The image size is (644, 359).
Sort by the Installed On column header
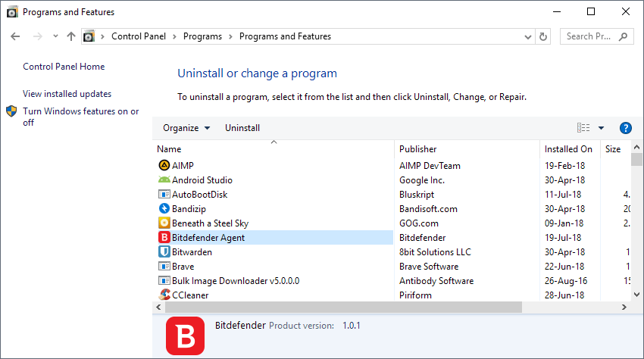tap(570, 149)
